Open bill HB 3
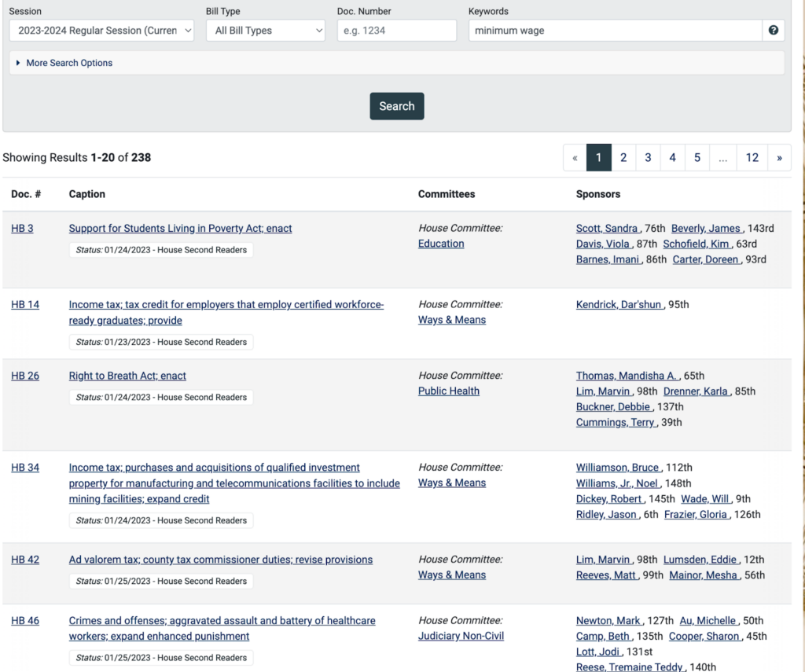This screenshot has height=672, width=805. click(22, 229)
